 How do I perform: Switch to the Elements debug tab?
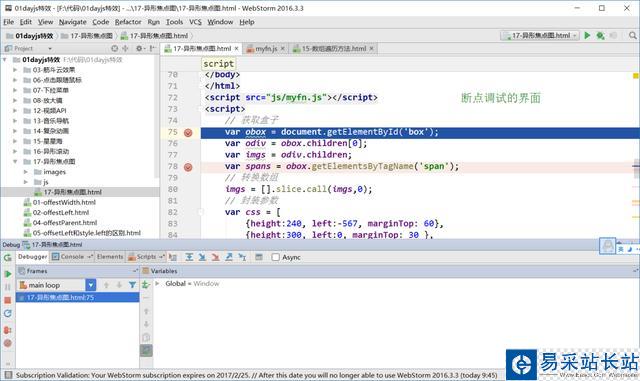[x=110, y=256]
